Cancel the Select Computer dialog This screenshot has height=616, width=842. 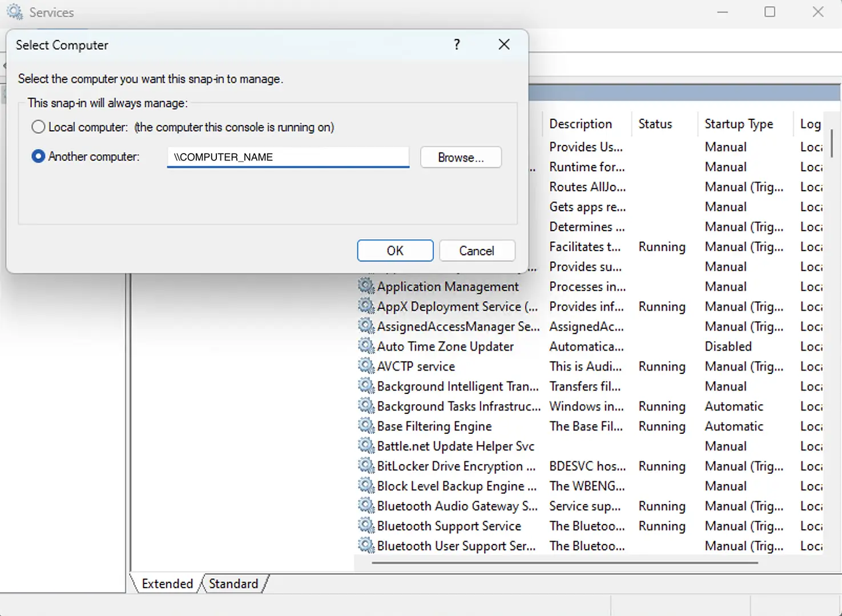click(x=477, y=251)
